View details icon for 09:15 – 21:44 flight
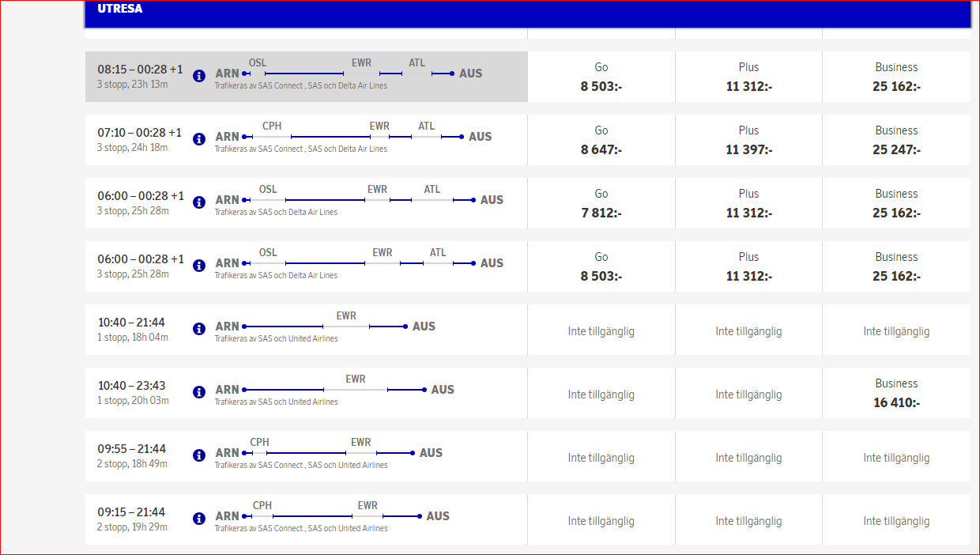The image size is (980, 555). [x=199, y=519]
